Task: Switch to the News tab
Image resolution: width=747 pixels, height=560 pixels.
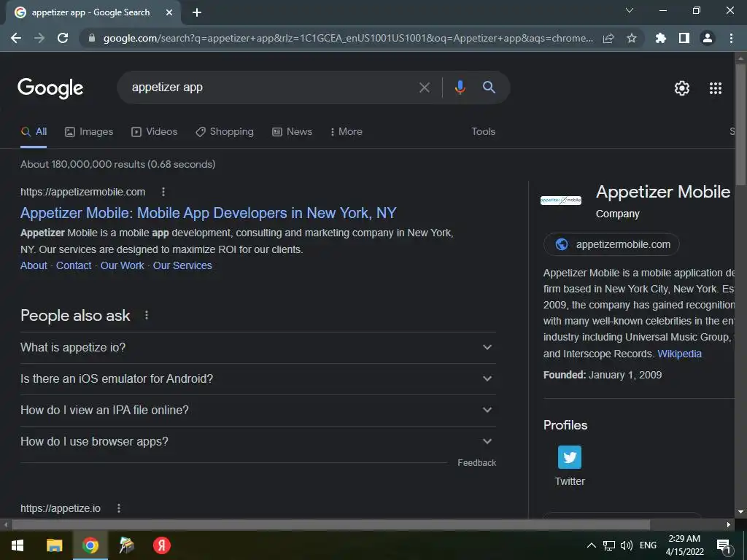Action: coord(292,132)
